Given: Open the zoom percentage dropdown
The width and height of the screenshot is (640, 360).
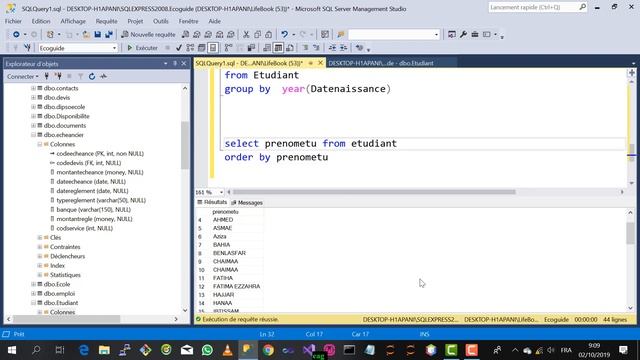Looking at the screenshot, I should pos(221,192).
